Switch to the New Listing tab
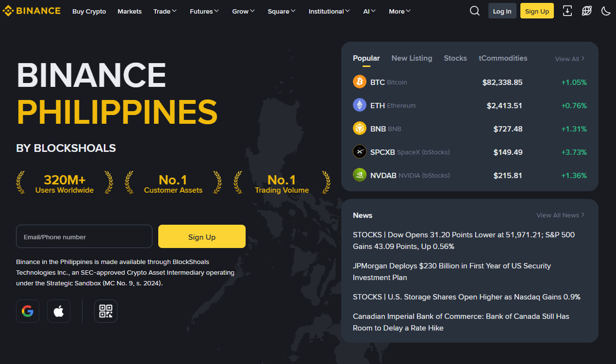The image size is (616, 364). point(412,58)
